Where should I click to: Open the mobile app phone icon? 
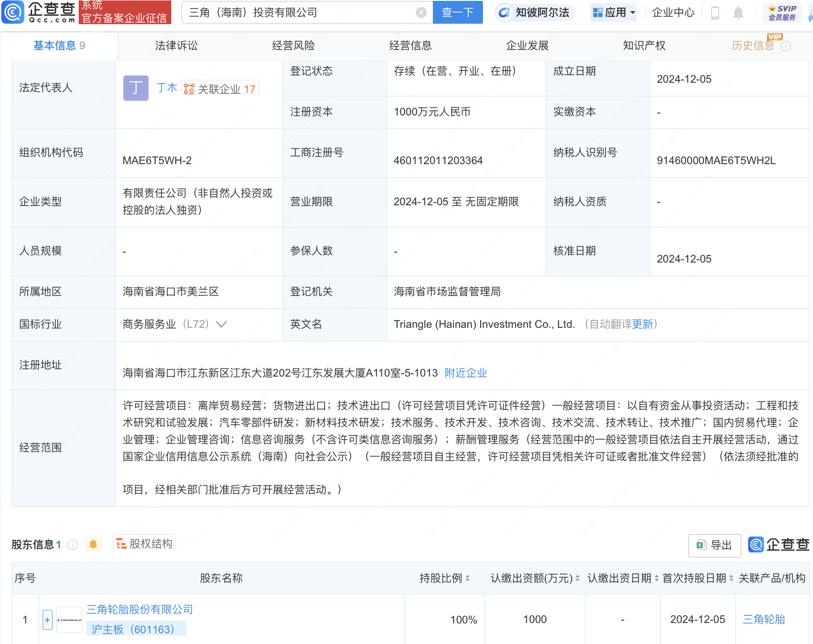click(x=715, y=13)
